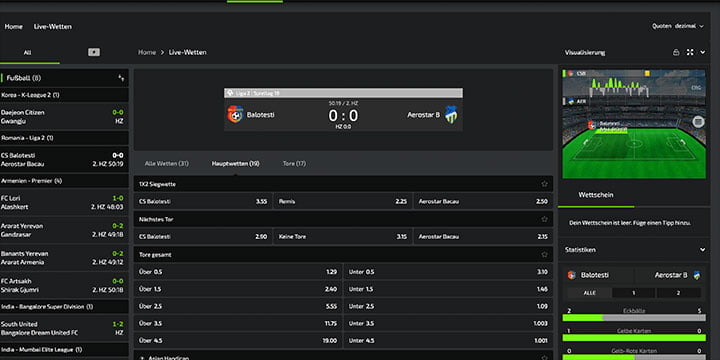Select Über 4.5 at 19.00
This screenshot has width=720, height=360.
(x=238, y=341)
